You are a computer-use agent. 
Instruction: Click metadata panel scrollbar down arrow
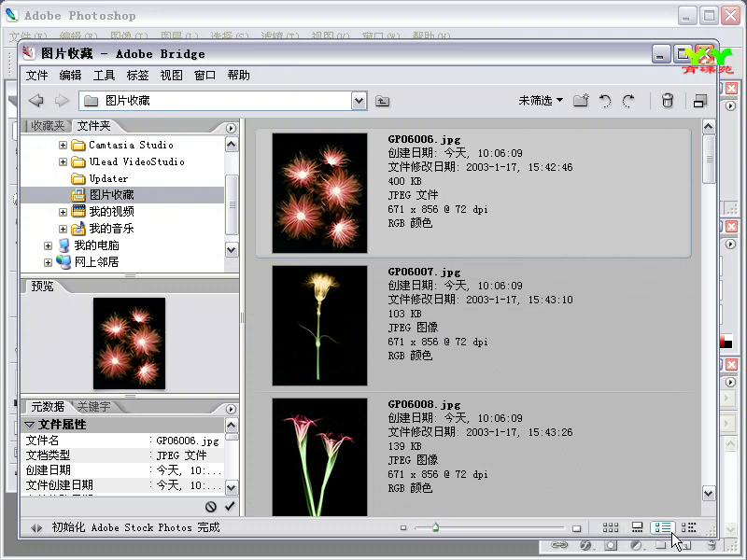click(x=232, y=487)
